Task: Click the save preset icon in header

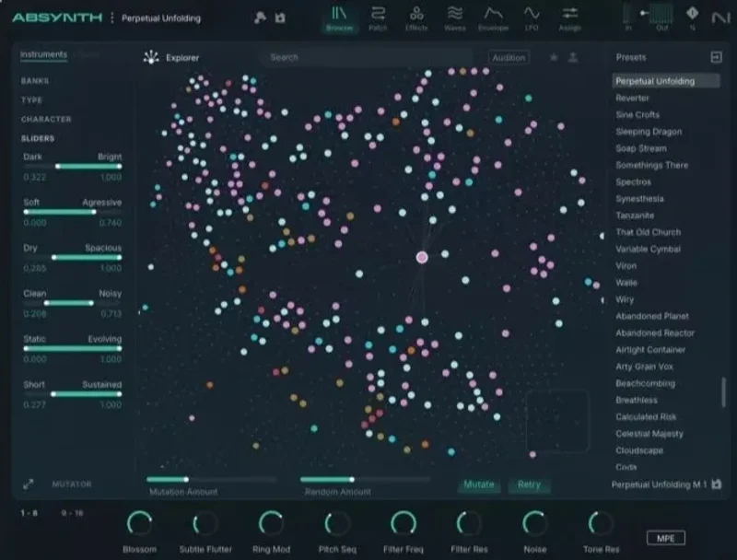Action: click(x=280, y=17)
